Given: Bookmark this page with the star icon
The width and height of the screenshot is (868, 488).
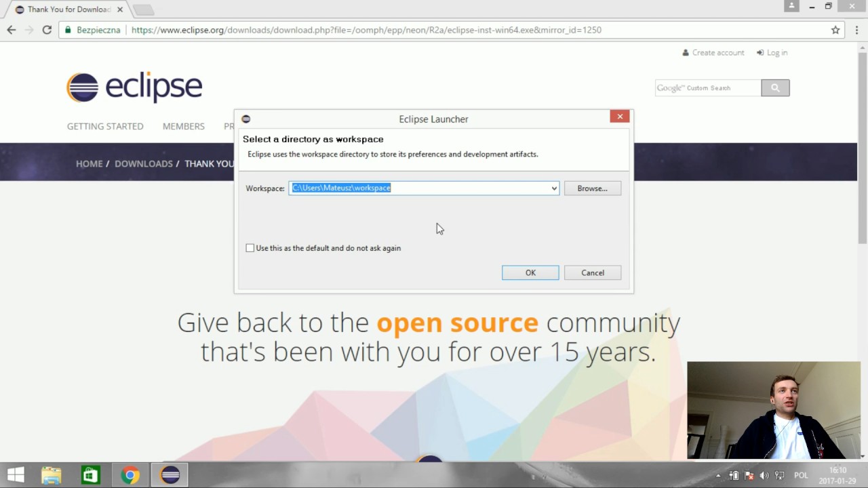Looking at the screenshot, I should click(x=835, y=30).
